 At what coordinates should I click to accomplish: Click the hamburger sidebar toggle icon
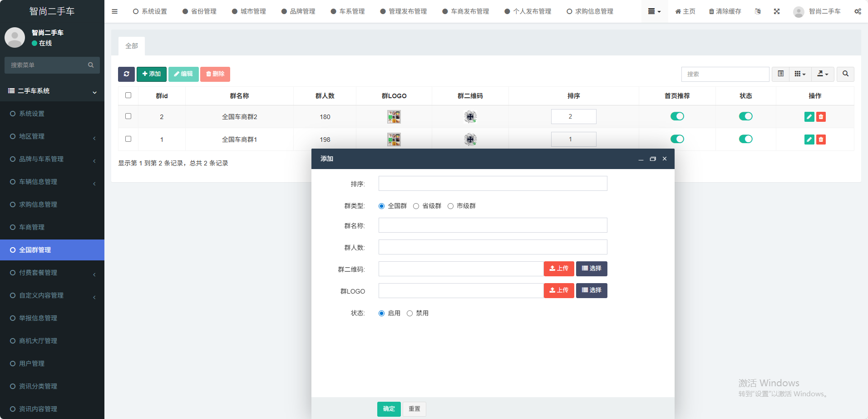tap(114, 11)
